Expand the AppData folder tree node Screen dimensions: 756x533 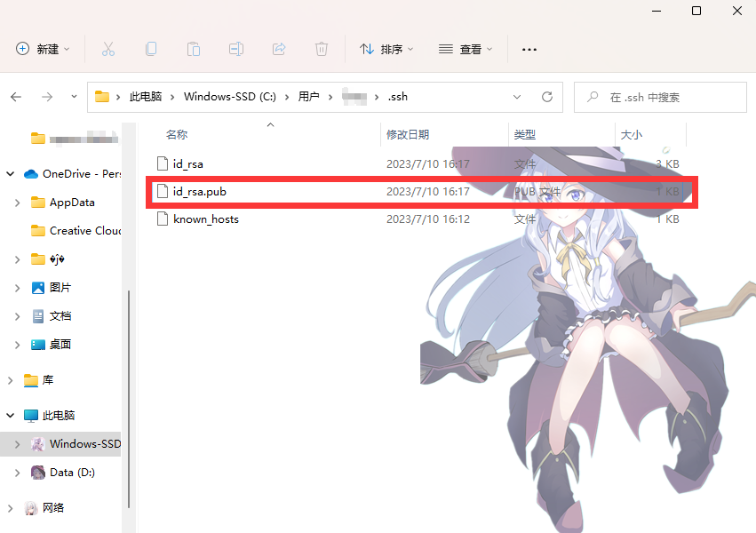(18, 203)
